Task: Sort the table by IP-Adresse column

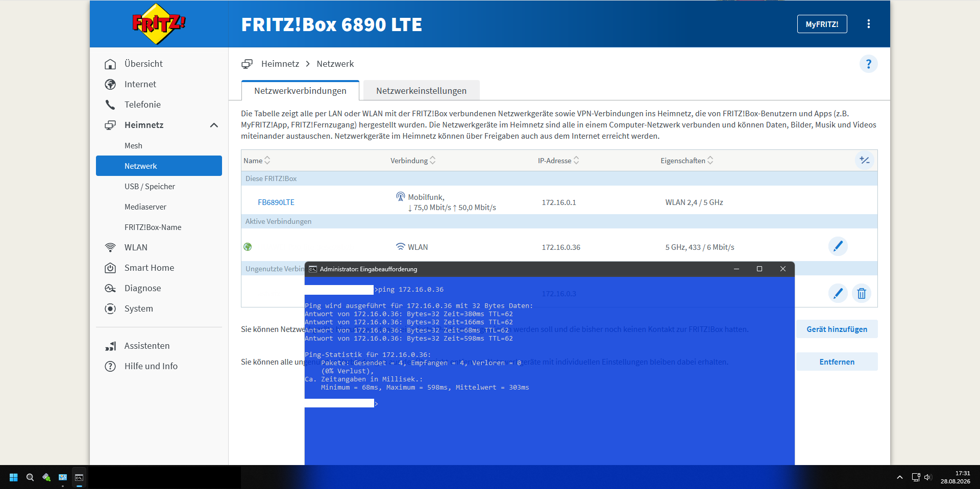Action: coord(558,160)
